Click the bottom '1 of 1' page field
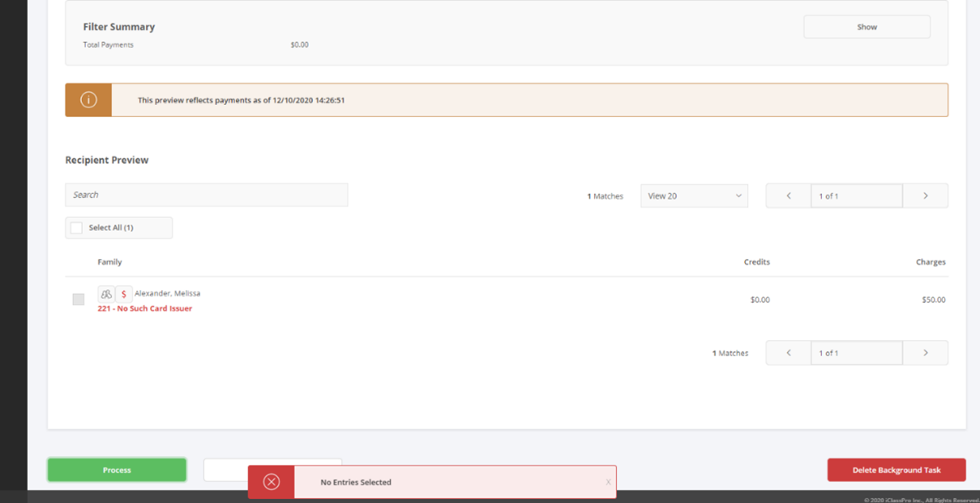The width and height of the screenshot is (980, 503). [x=857, y=353]
